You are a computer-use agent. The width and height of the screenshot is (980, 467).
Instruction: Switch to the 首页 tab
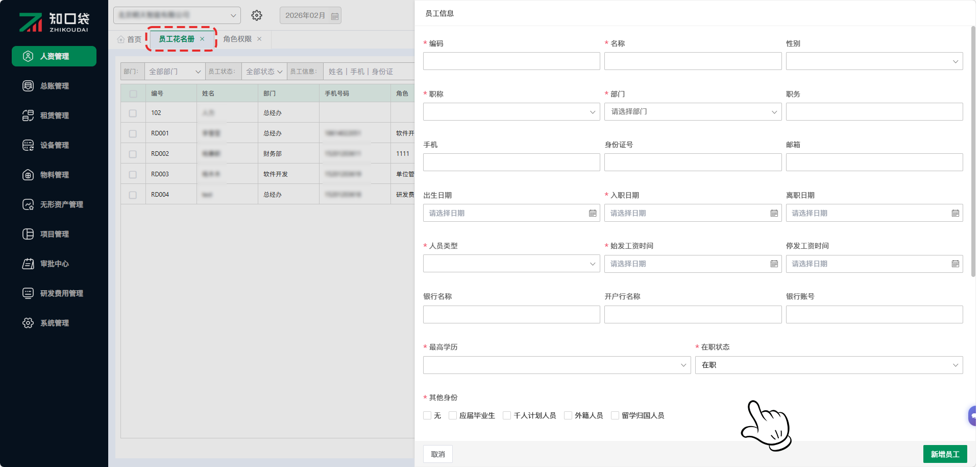[129, 39]
